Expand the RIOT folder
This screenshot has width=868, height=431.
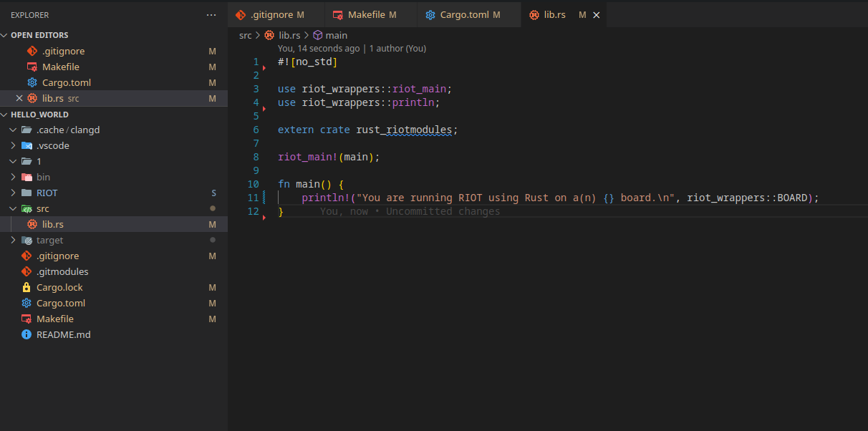(x=12, y=193)
